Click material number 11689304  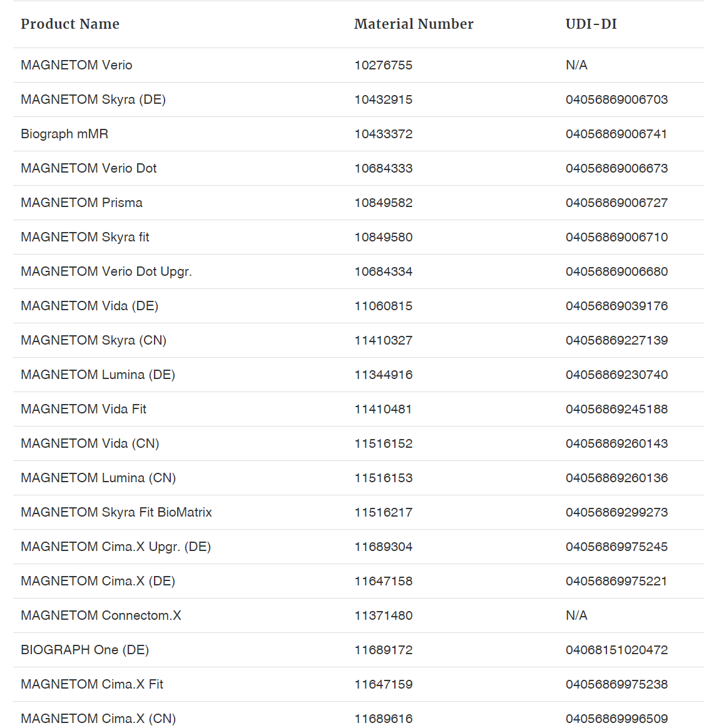pyautogui.click(x=383, y=547)
